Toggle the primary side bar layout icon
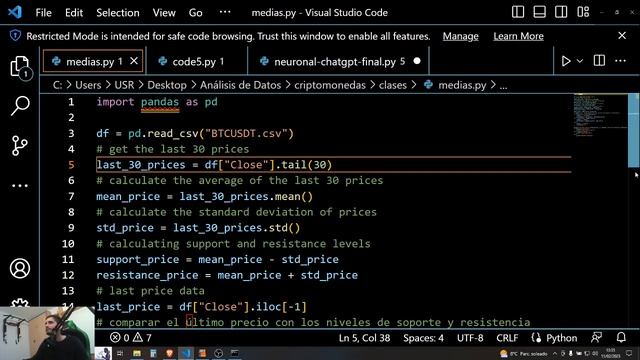 tap(518, 12)
